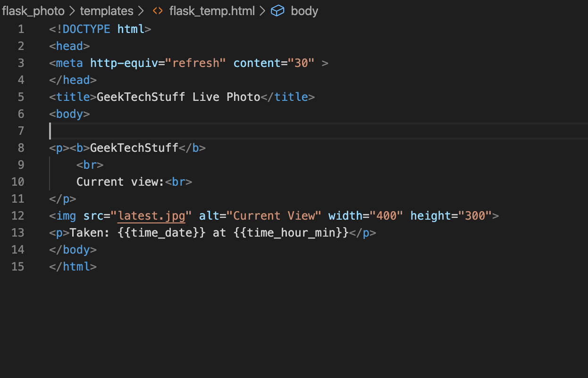This screenshot has height=378, width=588.
Task: Click the orange HTML file icon in breadcrumb
Action: (x=157, y=10)
